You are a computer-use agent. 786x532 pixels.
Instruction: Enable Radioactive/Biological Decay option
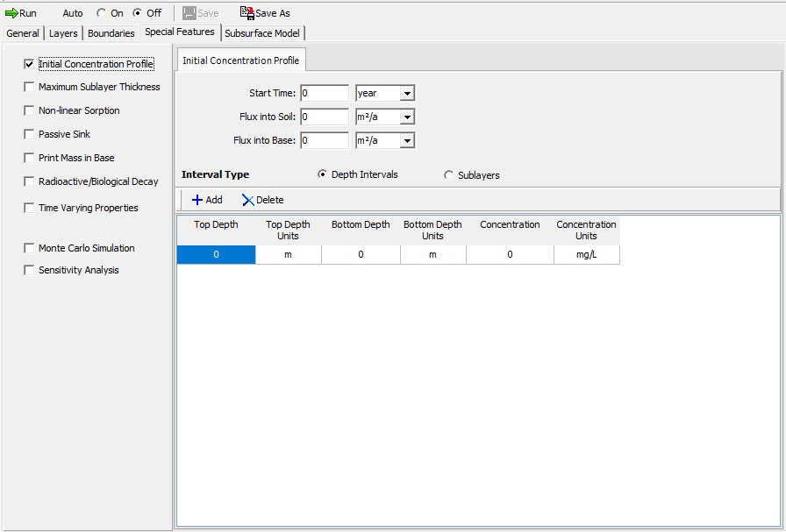pos(29,181)
